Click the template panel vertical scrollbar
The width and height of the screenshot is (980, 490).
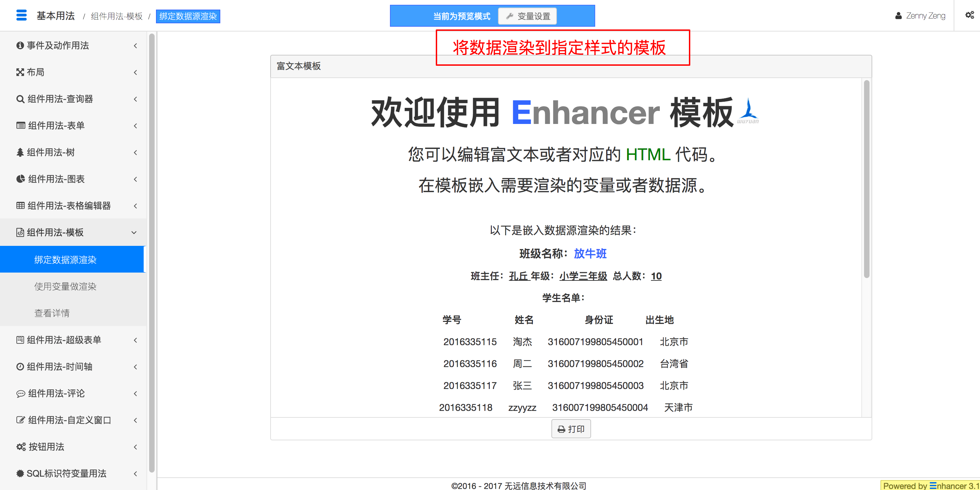(866, 179)
